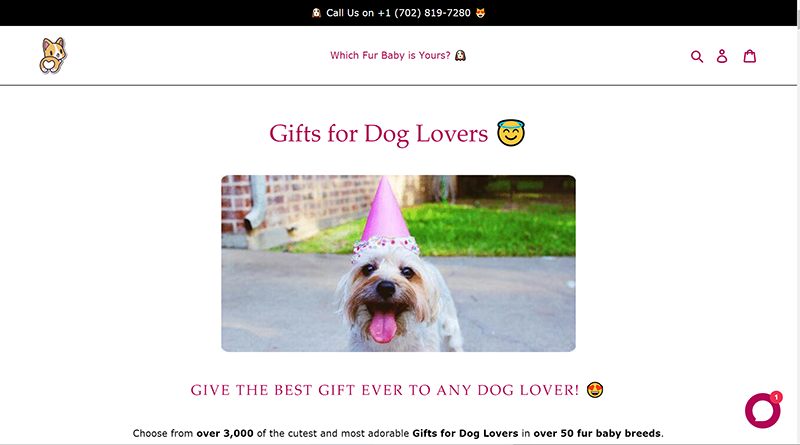Click GIVE THE BEST GIFT EVER subheading
Viewport: 800px width, 445px height.
(x=385, y=390)
